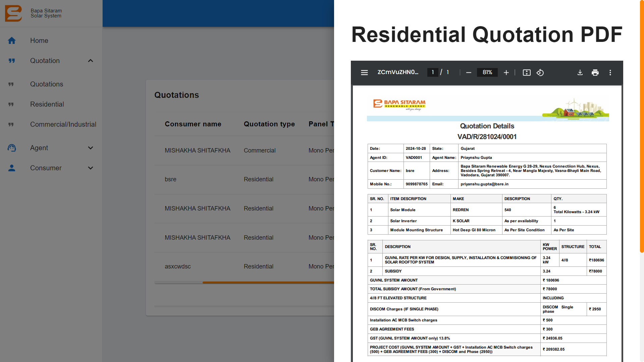The width and height of the screenshot is (644, 362).
Task: Open Quotations submenu item
Action: pyautogui.click(x=47, y=84)
